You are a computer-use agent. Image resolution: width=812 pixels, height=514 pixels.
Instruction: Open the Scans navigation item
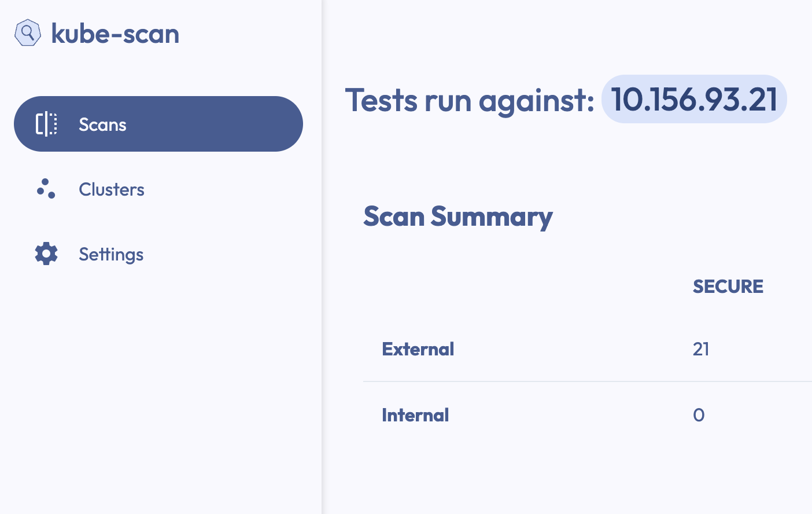[102, 124]
